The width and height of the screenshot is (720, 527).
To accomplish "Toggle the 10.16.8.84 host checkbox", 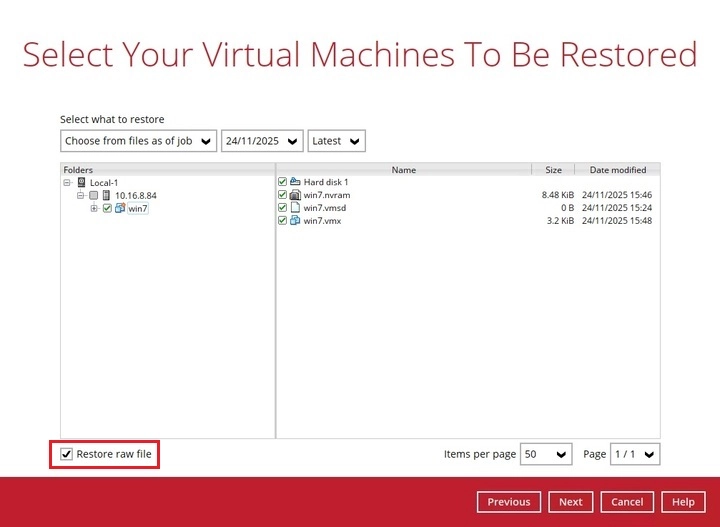I will coord(93,195).
